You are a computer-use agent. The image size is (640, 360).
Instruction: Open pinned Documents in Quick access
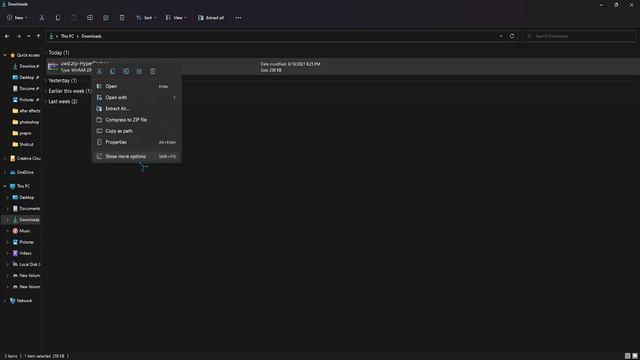26,89
